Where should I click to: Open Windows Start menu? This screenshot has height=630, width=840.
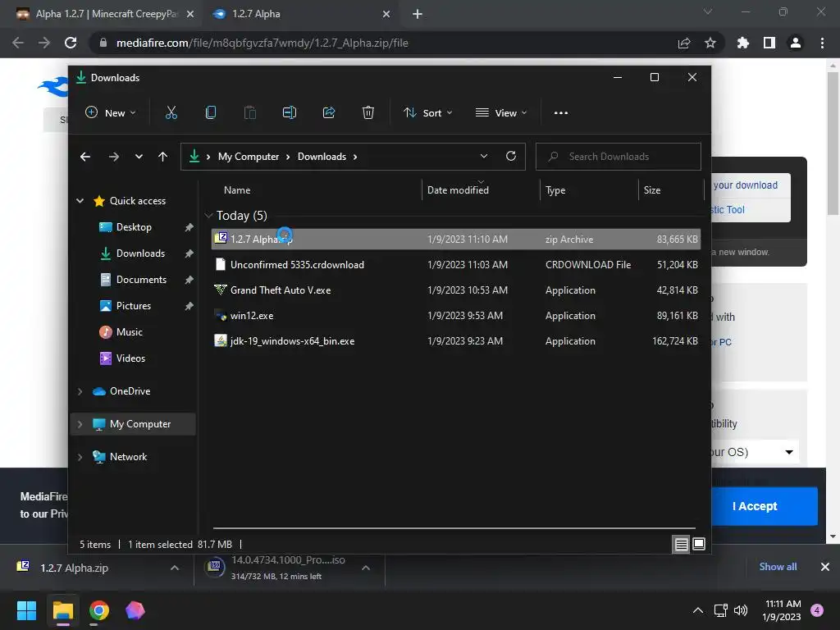(x=26, y=610)
